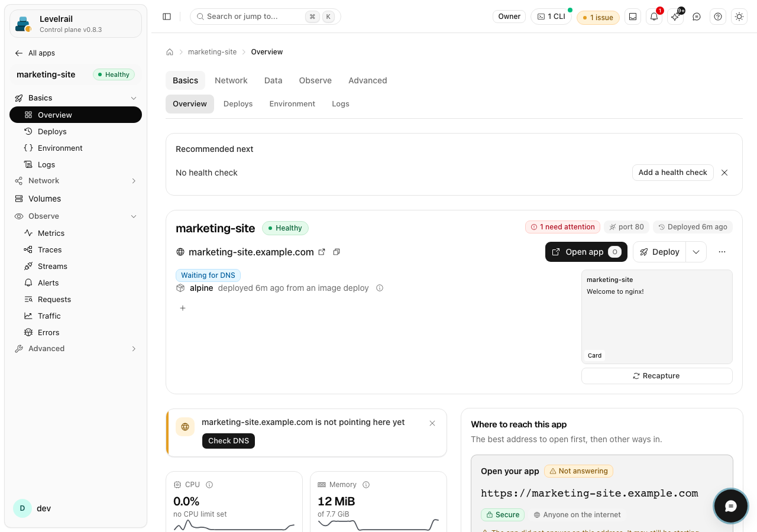Click the nginx preview thumbnail

pyautogui.click(x=657, y=317)
